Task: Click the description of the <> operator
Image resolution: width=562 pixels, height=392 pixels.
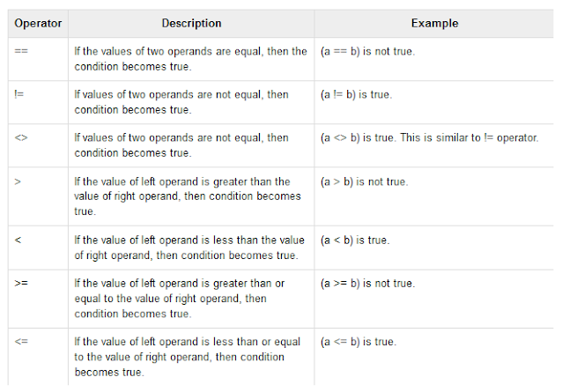Action: (181, 145)
